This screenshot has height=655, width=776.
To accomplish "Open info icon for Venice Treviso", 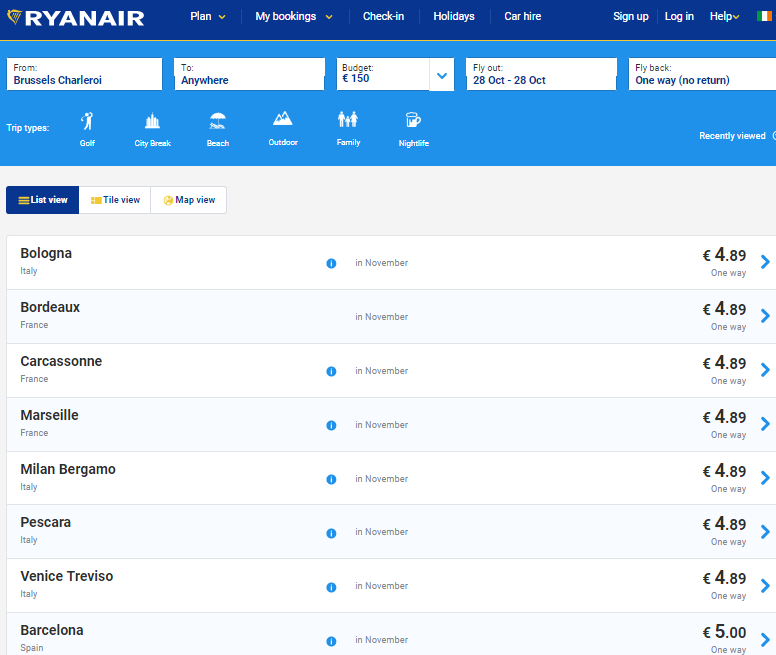I will [x=331, y=587].
